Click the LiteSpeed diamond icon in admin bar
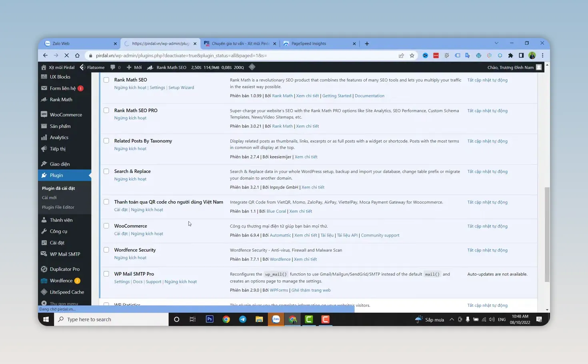Image resolution: width=588 pixels, height=364 pixels. tap(252, 67)
